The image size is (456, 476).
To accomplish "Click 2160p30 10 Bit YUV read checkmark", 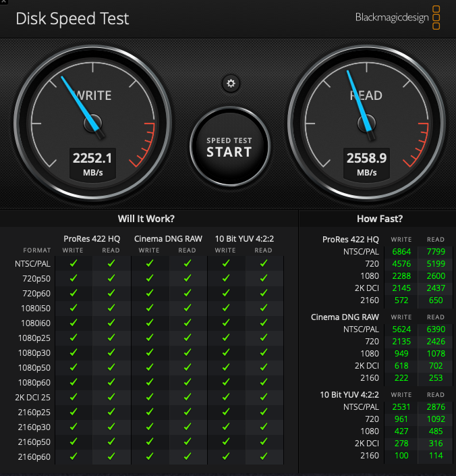I will (x=264, y=427).
